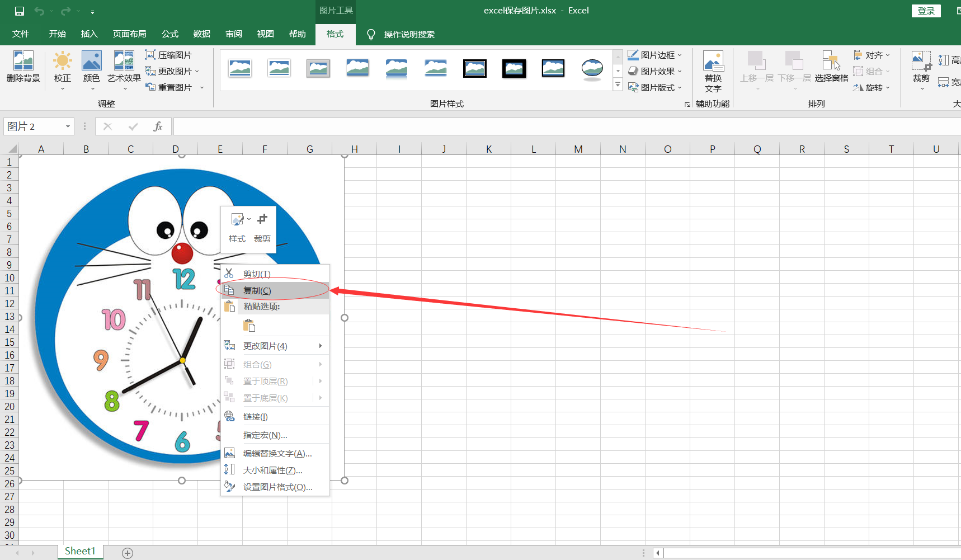This screenshot has width=961, height=560.
Task: Click the Crop (裁剪) ribbon button
Action: click(x=921, y=70)
